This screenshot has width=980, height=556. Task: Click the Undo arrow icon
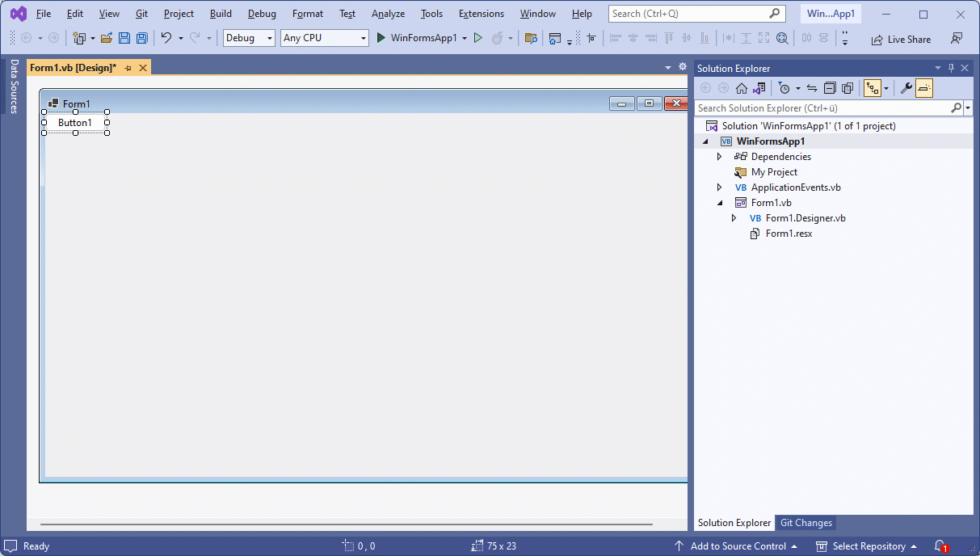tap(166, 38)
